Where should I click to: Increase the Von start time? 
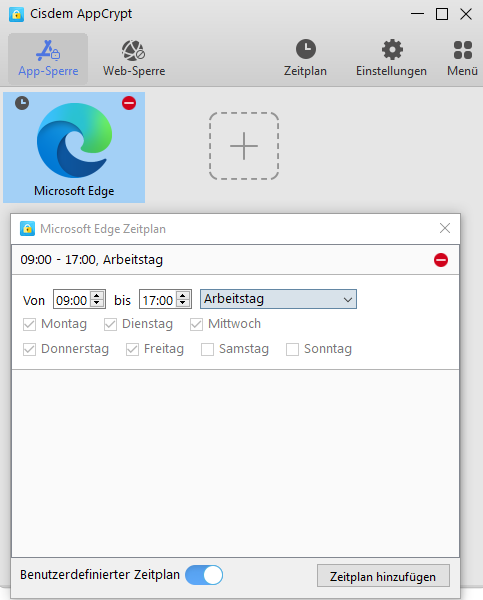(x=97, y=296)
